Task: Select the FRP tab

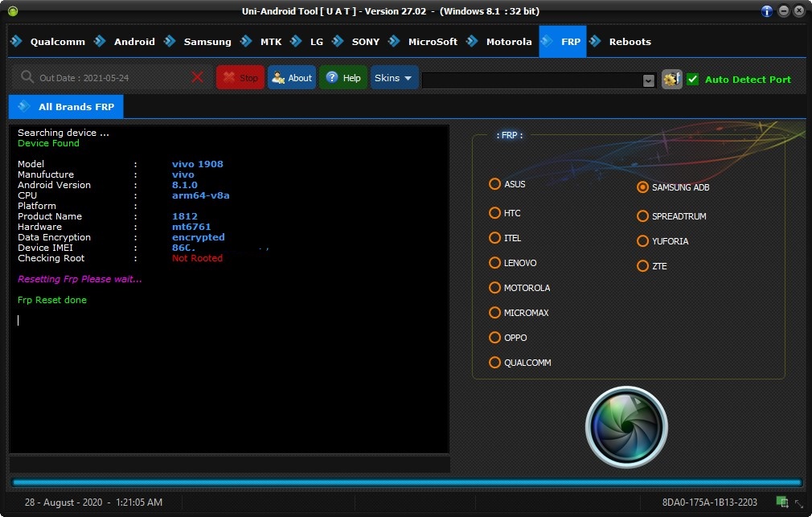Action: [563, 42]
